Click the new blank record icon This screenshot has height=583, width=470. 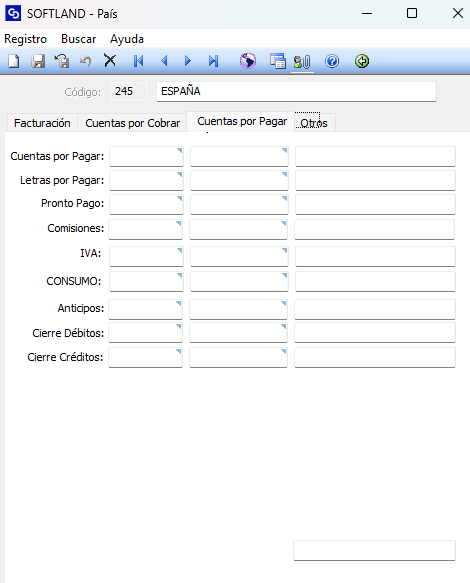coord(14,61)
